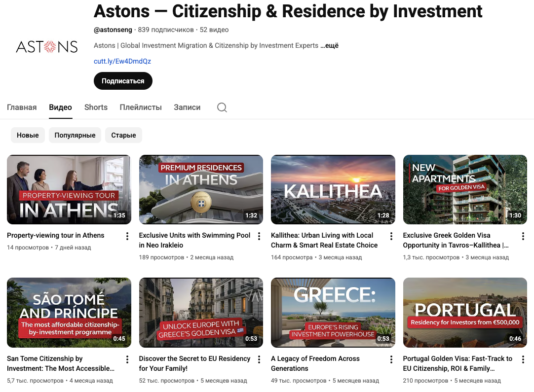Open options menu for Exclusive Units Swimming Pool video
The height and width of the screenshot is (392, 534).
pyautogui.click(x=259, y=236)
